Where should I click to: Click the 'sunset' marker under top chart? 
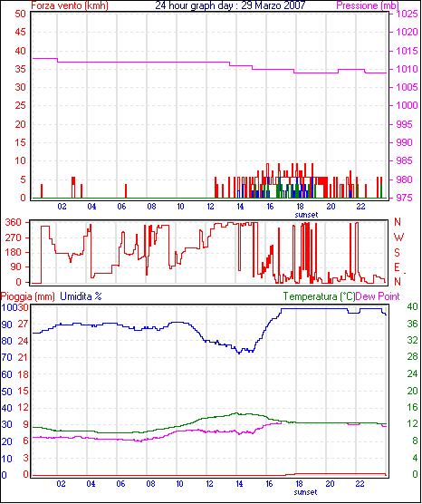tap(306, 215)
